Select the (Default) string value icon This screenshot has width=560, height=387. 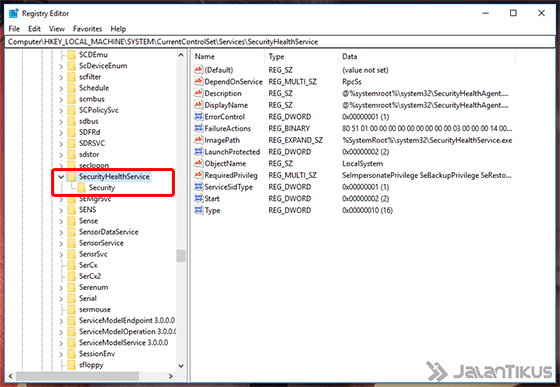[198, 70]
